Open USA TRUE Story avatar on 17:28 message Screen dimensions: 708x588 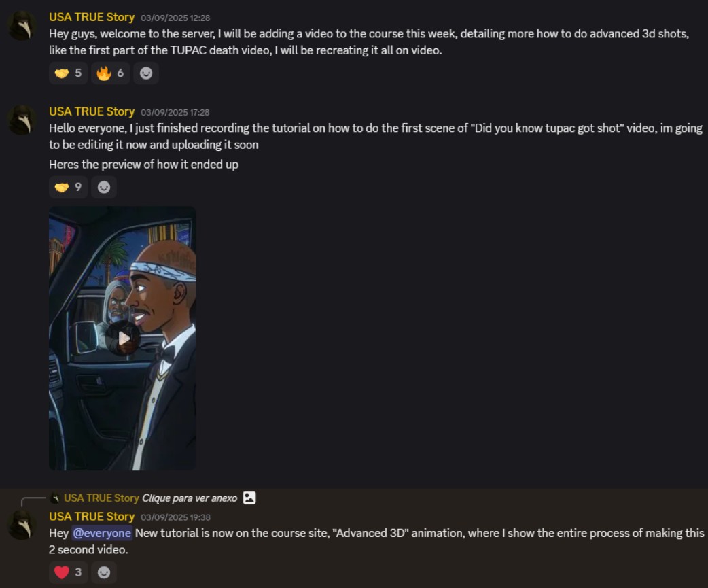tap(22, 120)
